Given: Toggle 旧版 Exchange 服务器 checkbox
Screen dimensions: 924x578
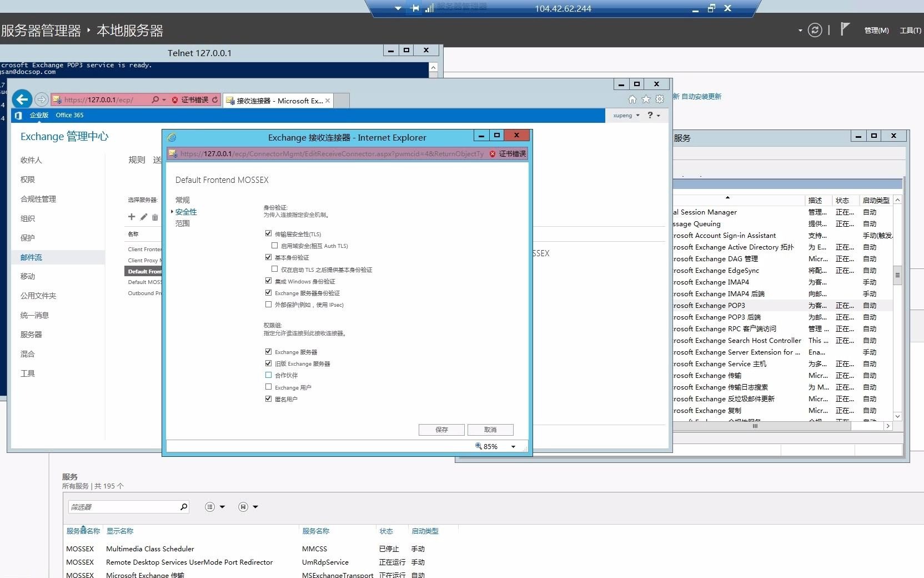Looking at the screenshot, I should (269, 363).
